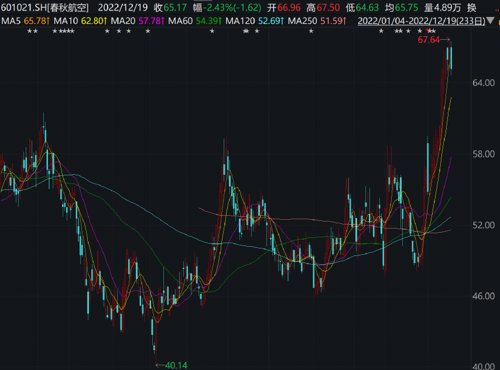The width and height of the screenshot is (500, 370).
Task: Click the red star marker near chart peak
Action: (x=429, y=31)
